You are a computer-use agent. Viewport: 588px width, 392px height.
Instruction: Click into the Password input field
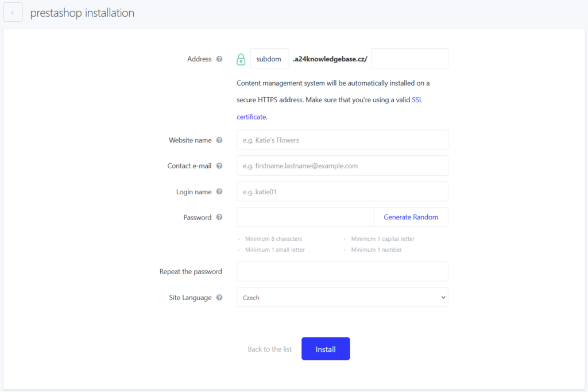tap(305, 217)
